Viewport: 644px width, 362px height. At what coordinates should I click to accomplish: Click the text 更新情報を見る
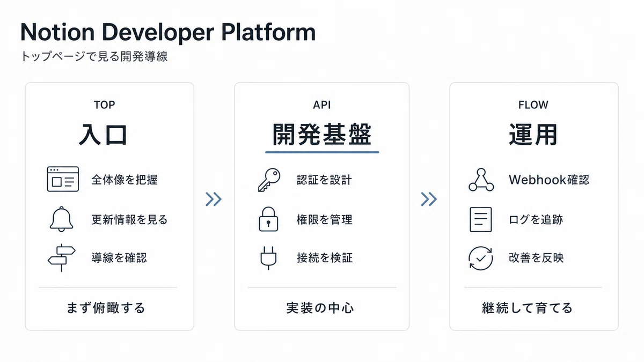point(129,219)
